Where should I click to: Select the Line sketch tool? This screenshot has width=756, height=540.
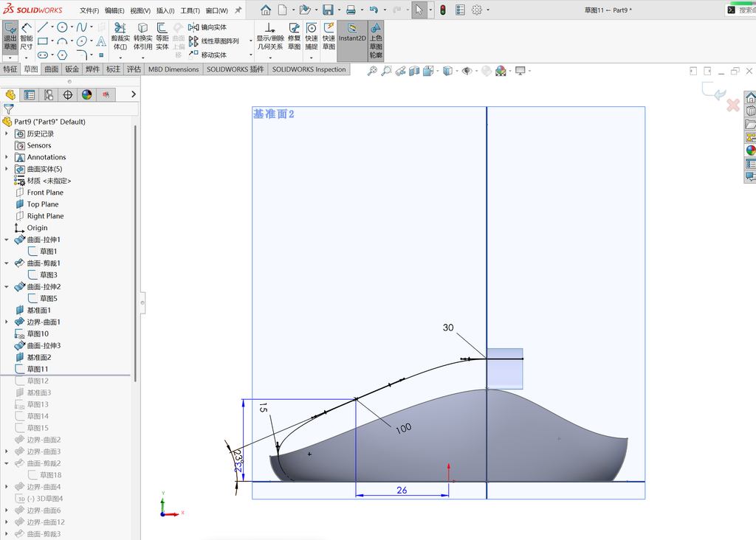(42, 27)
